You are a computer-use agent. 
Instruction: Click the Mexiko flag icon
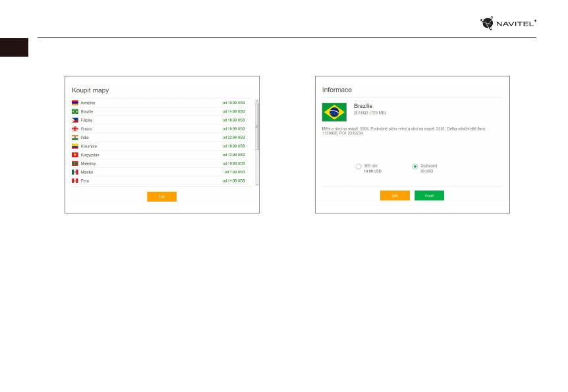click(75, 172)
